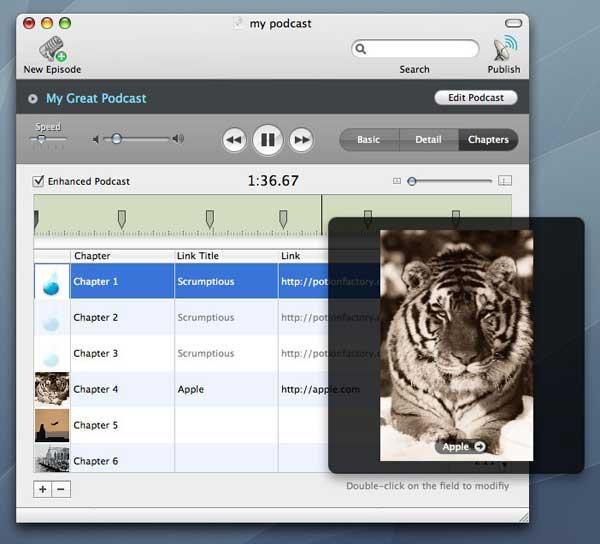The height and width of the screenshot is (544, 600).
Task: Open the My Great Podcast title link
Action: click(96, 98)
